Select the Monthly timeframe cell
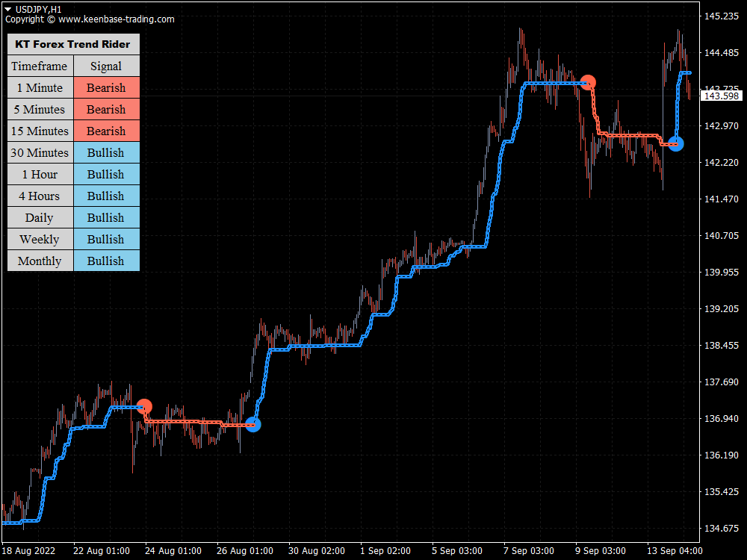This screenshot has width=747, height=560. point(40,261)
